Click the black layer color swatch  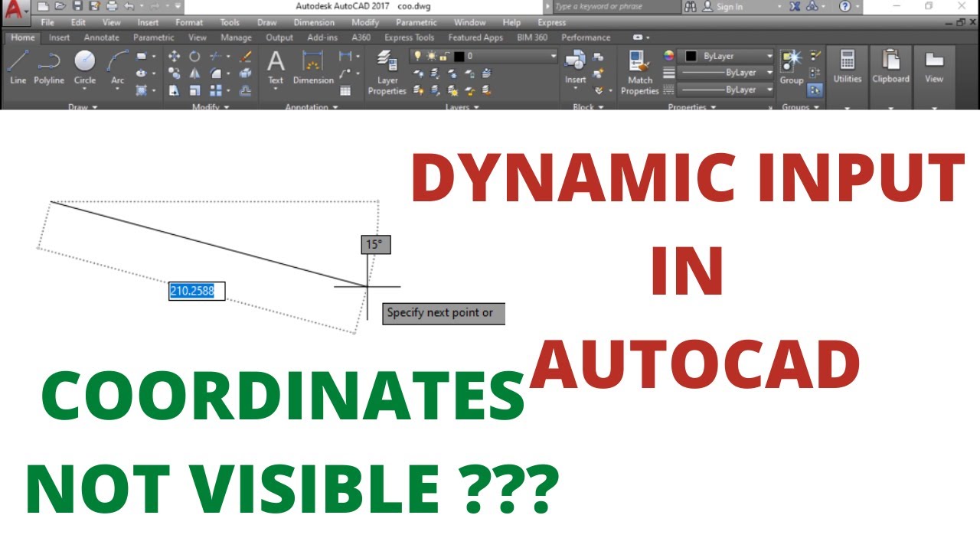(x=459, y=57)
